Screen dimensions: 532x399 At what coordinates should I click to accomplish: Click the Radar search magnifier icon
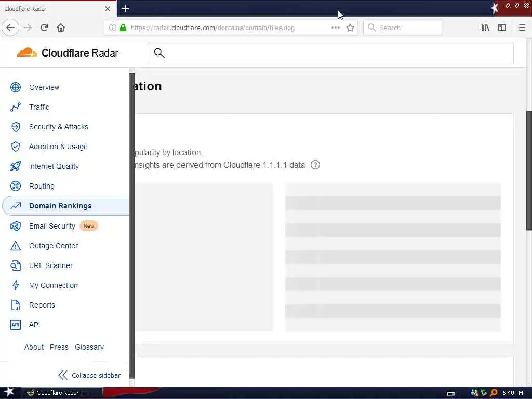[x=159, y=53]
